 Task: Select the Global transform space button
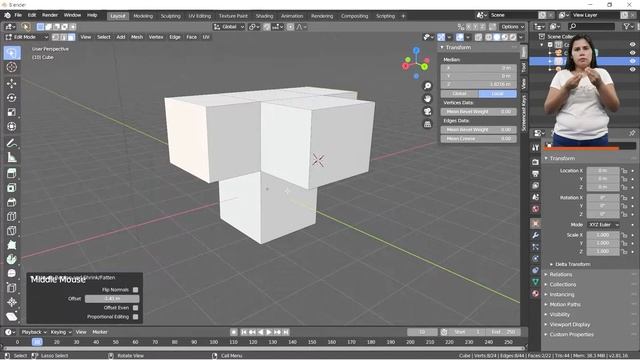(x=460, y=93)
